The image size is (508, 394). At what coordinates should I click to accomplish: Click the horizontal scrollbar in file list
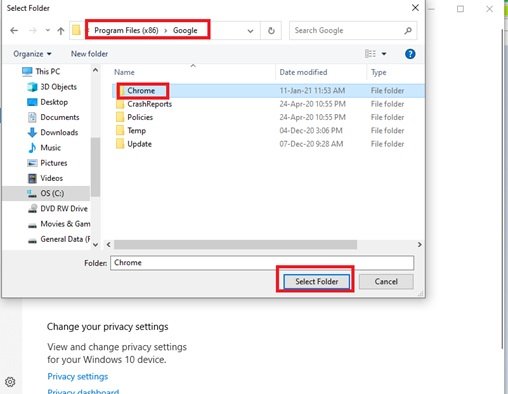click(x=235, y=245)
